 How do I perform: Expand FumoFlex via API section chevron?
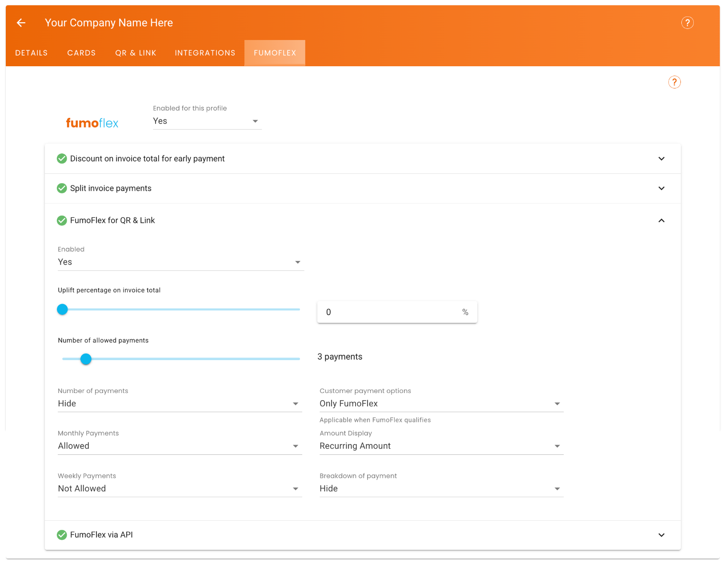pyautogui.click(x=661, y=535)
